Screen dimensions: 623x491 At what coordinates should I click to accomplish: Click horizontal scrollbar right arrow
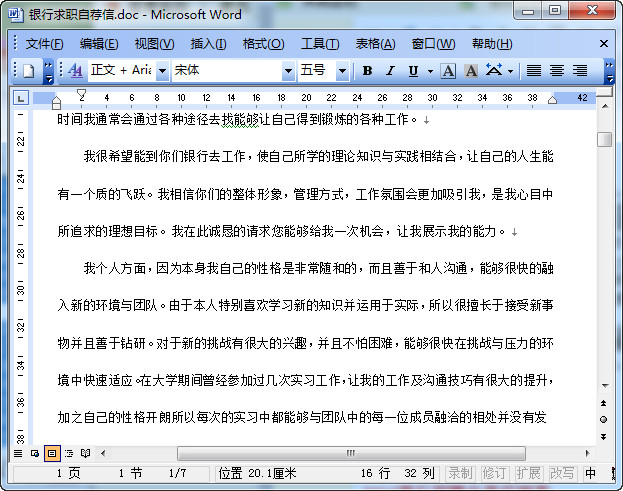(x=587, y=453)
